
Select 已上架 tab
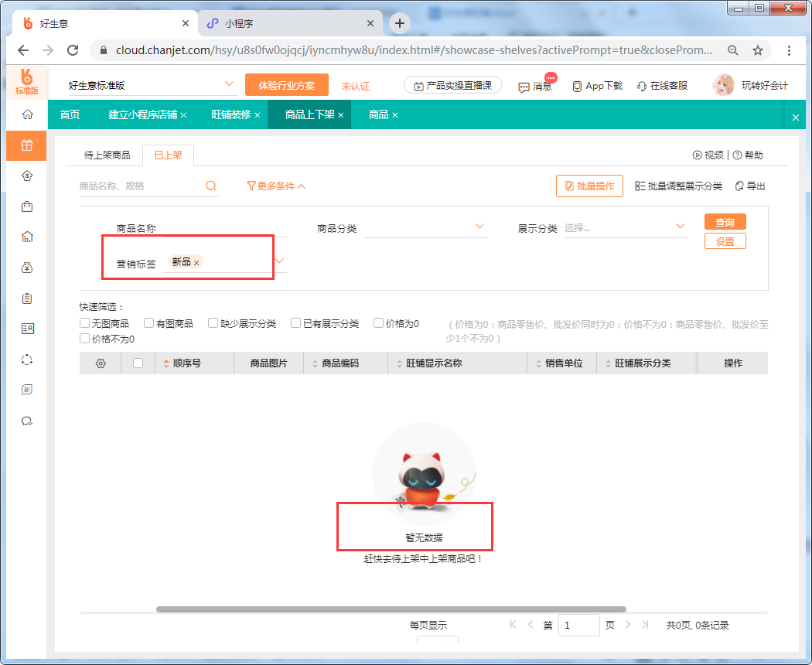(x=169, y=155)
